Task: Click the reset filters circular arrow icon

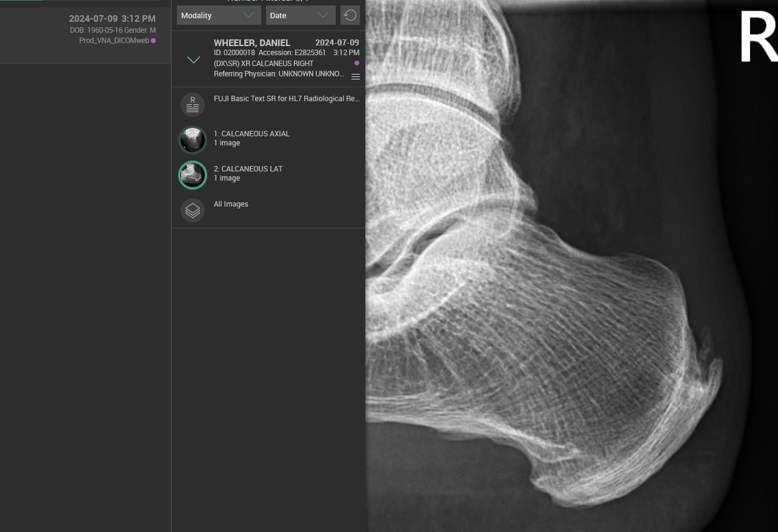Action: click(x=350, y=15)
